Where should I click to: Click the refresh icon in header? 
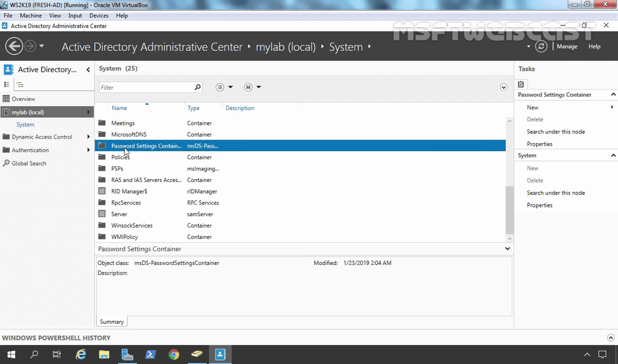[541, 47]
